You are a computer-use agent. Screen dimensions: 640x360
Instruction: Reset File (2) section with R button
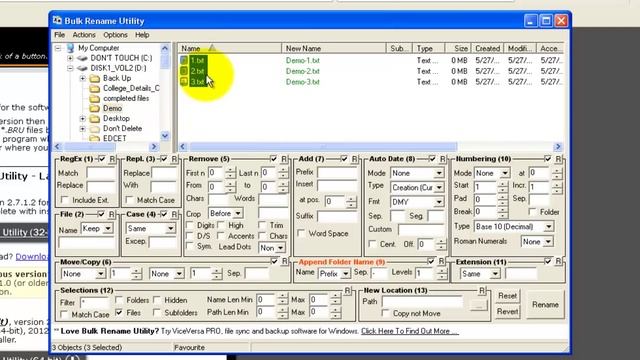click(111, 214)
